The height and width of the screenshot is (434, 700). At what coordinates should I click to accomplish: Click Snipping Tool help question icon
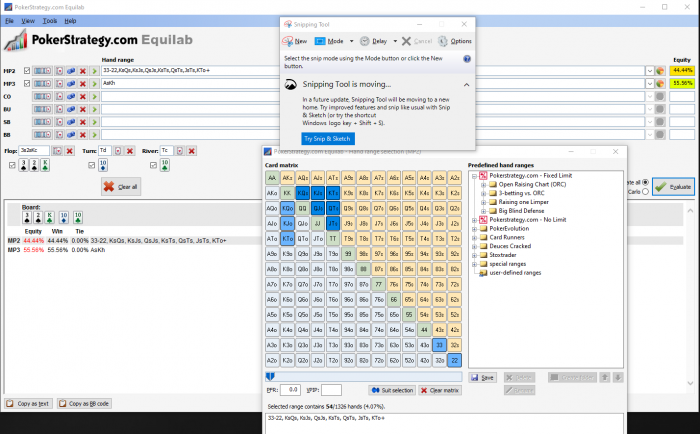click(x=467, y=58)
